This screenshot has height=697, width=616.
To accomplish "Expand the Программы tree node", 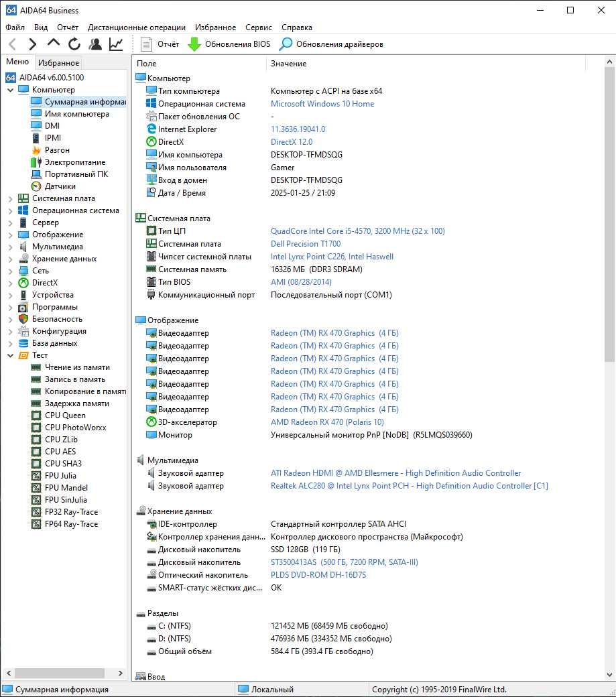I will click(x=10, y=307).
